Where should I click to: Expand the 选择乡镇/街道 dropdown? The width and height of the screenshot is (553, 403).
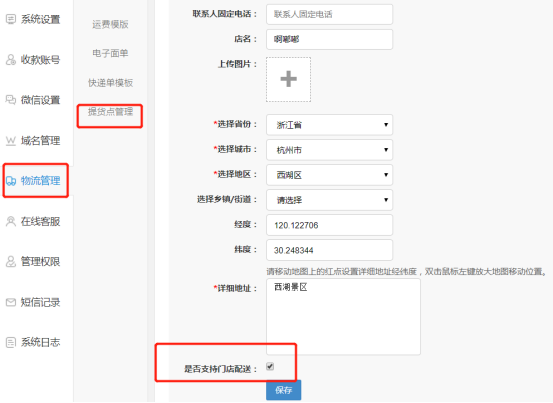tap(329, 200)
